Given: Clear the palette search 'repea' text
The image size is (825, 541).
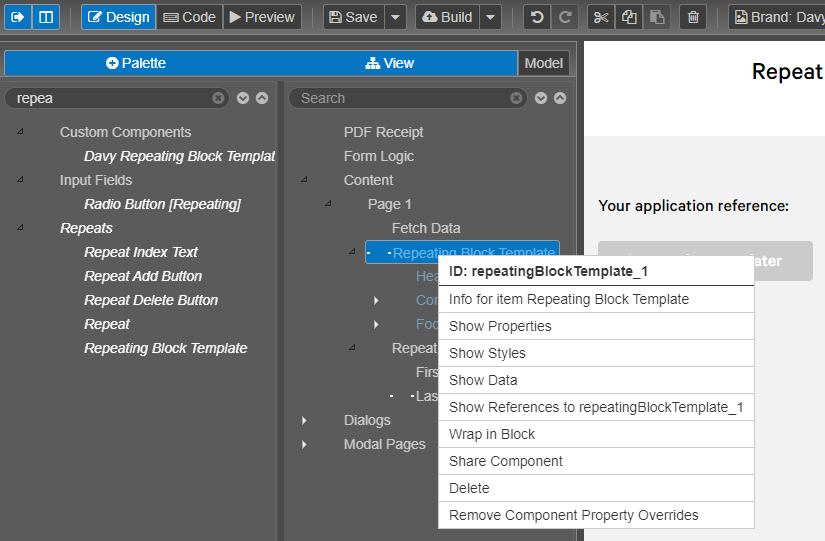Looking at the screenshot, I should click(218, 98).
